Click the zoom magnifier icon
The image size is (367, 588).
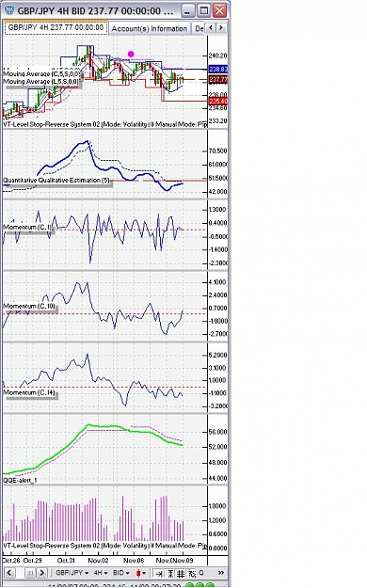tap(201, 573)
